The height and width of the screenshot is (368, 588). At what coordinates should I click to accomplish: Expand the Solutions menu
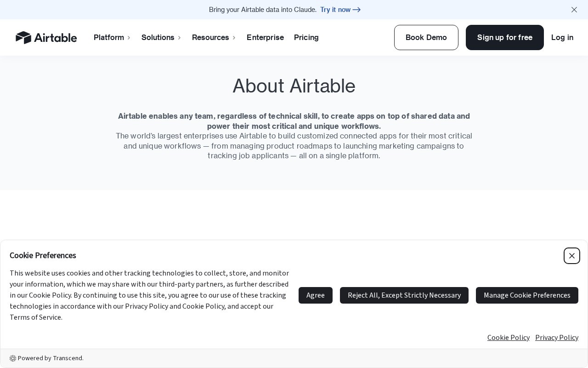[x=161, y=38]
